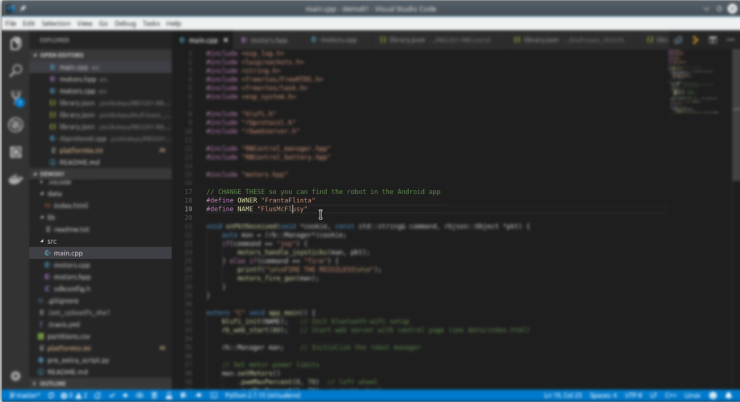This screenshot has width=740, height=402.
Task: Open the Explorer view in activity bar
Action: pyautogui.click(x=15, y=44)
